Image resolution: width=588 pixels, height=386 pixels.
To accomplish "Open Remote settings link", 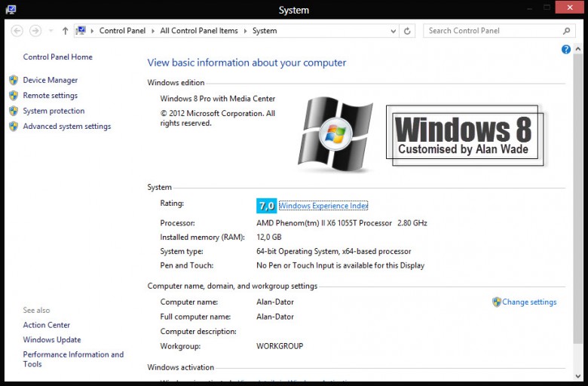I will pyautogui.click(x=51, y=95).
